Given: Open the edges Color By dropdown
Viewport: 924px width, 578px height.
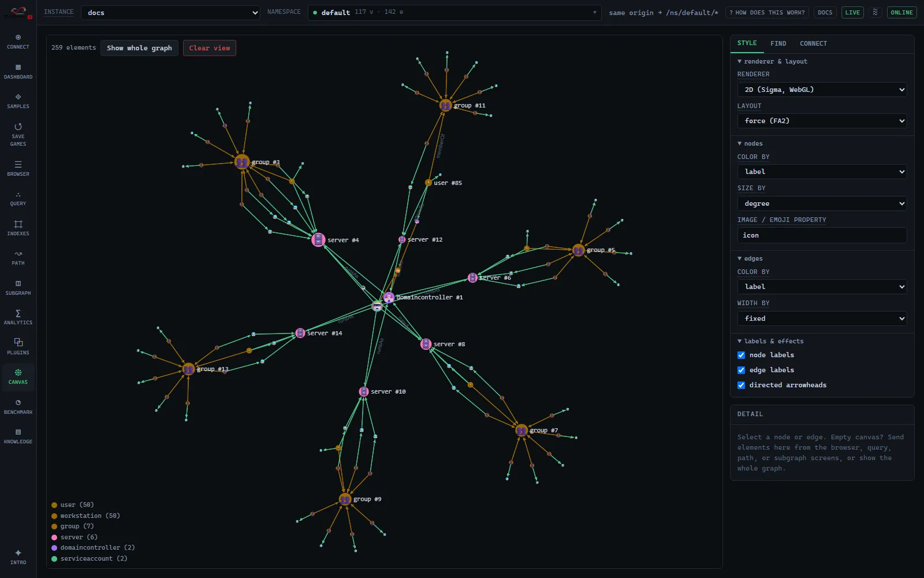Looking at the screenshot, I should 822,287.
